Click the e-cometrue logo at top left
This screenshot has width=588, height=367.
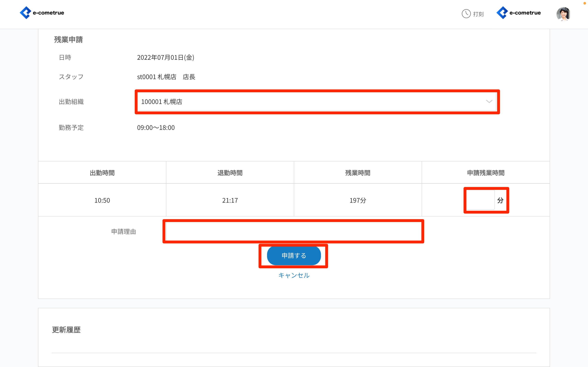[x=42, y=13]
